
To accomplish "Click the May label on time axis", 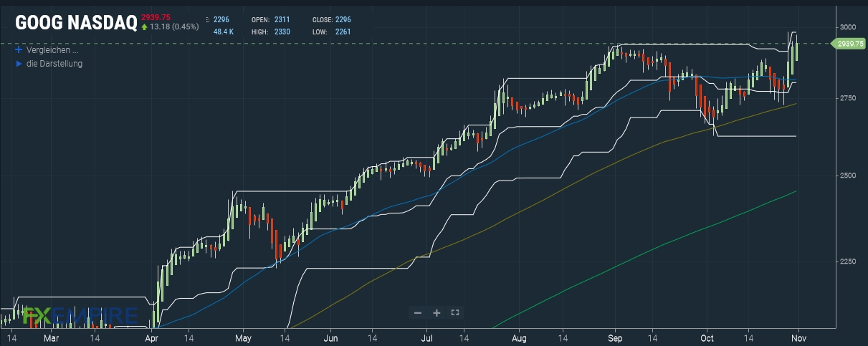I will (x=243, y=337).
